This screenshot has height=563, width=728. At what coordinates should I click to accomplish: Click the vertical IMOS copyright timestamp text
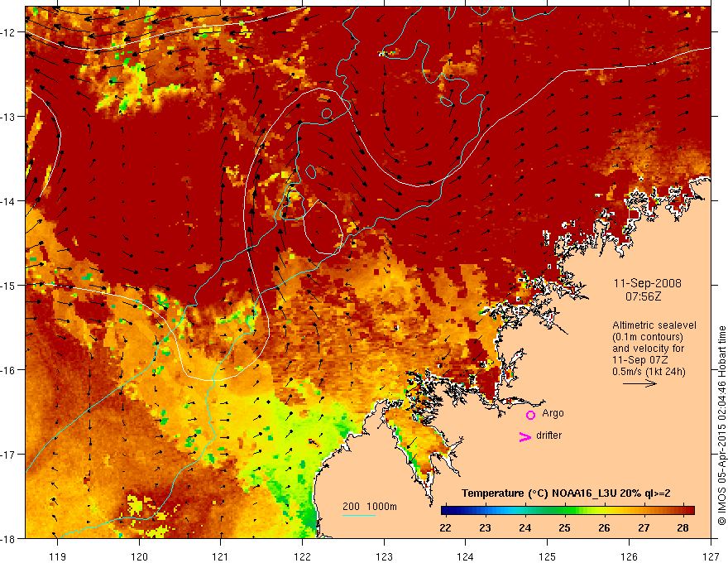click(x=721, y=426)
